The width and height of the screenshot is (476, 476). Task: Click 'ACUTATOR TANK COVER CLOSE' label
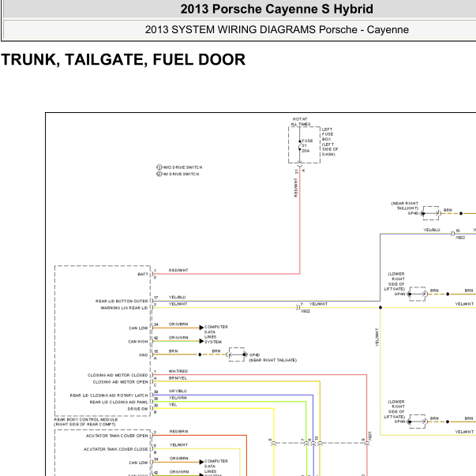click(116, 449)
